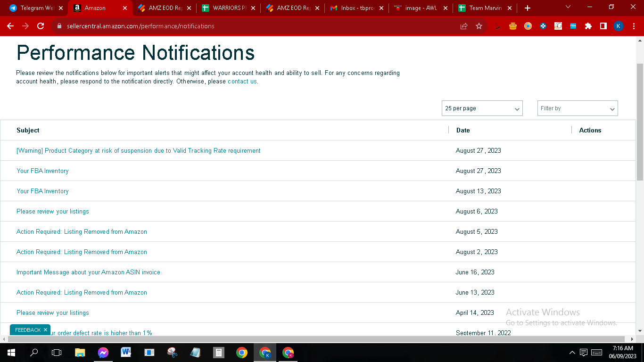The height and width of the screenshot is (362, 644).
Task: Switch to the Team Marvin tab
Action: point(486,8)
